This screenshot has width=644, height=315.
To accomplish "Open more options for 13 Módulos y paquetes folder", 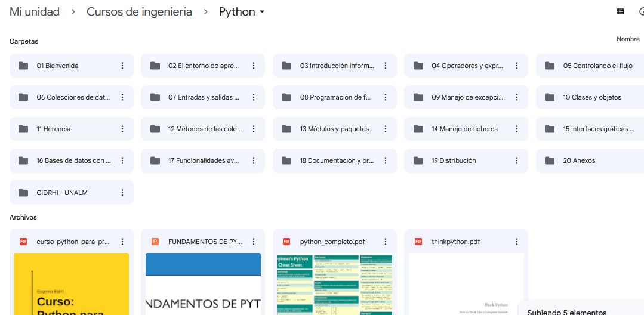I will click(385, 129).
